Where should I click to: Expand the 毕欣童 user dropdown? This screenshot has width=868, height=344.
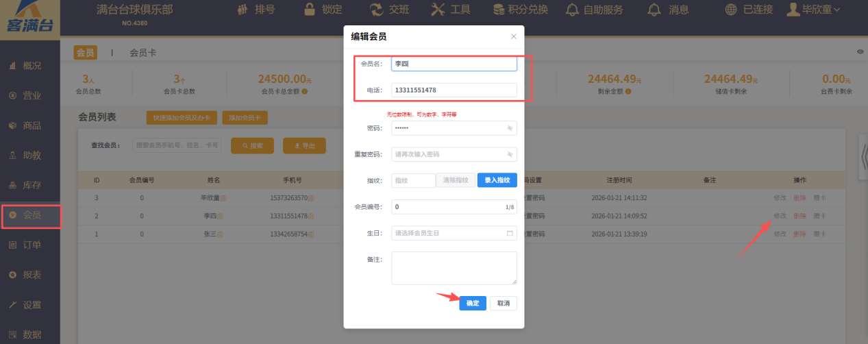(813, 10)
